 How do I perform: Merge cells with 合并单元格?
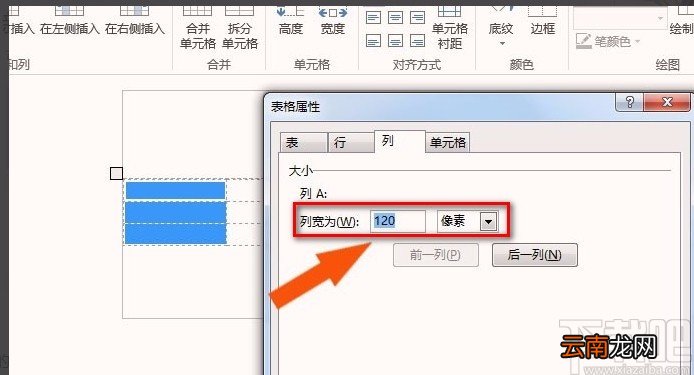click(x=197, y=28)
